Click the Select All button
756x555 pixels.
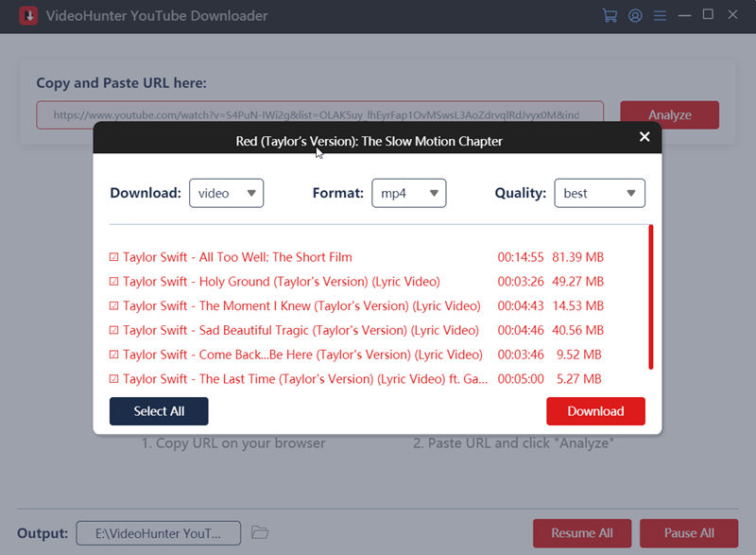pos(159,411)
